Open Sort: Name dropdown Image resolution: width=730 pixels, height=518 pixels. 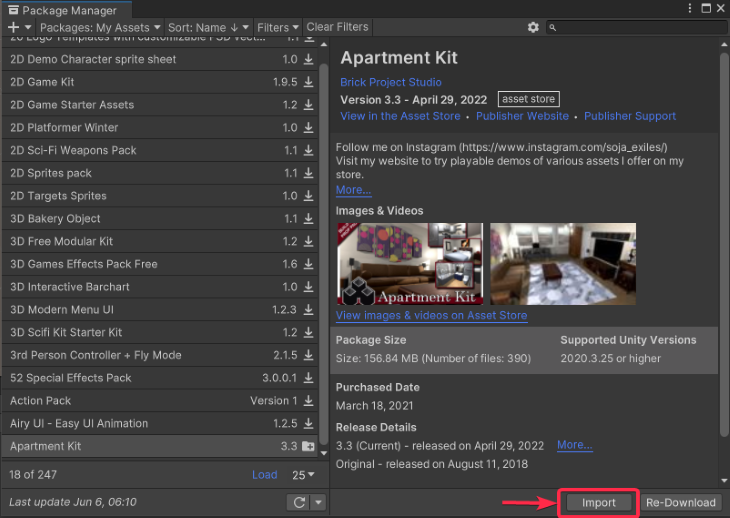click(x=209, y=27)
